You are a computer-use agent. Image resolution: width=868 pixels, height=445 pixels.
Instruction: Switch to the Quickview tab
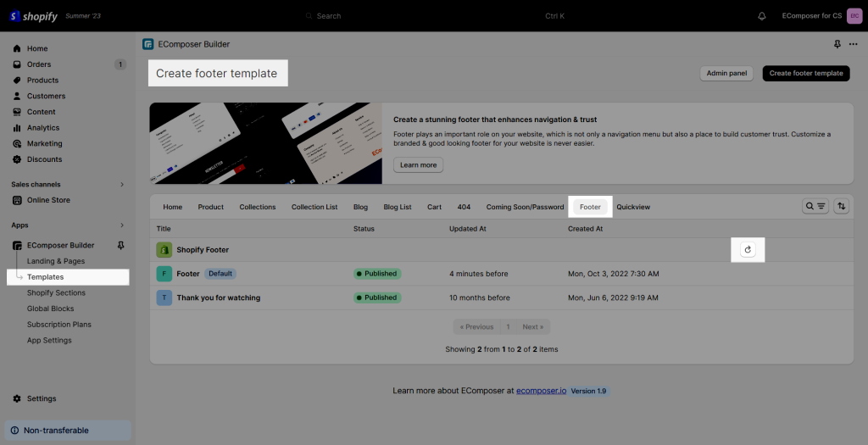633,207
